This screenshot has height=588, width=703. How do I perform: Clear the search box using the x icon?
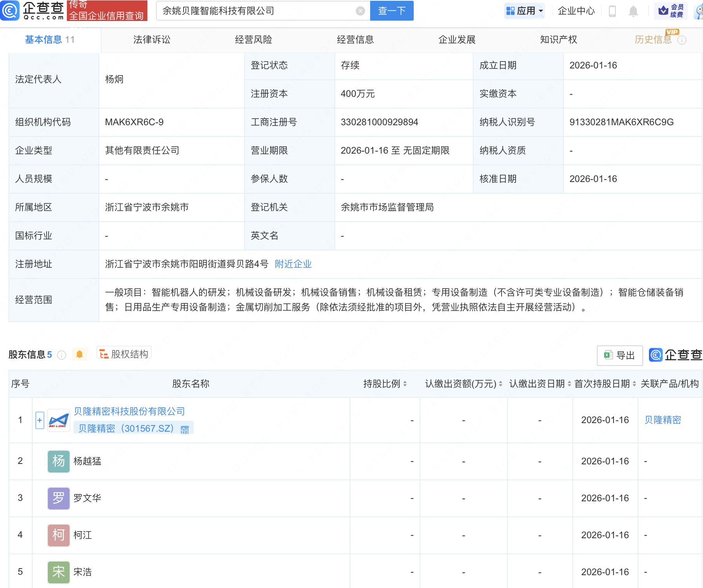pos(361,10)
